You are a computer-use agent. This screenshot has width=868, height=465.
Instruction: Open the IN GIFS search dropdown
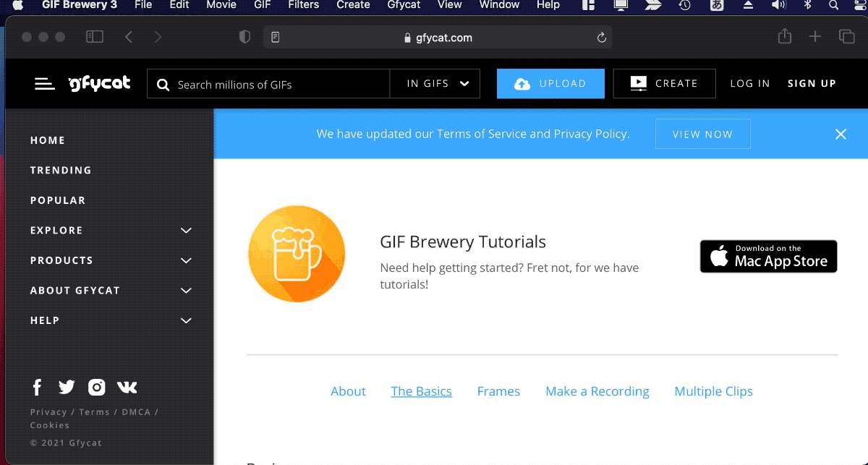pyautogui.click(x=435, y=84)
